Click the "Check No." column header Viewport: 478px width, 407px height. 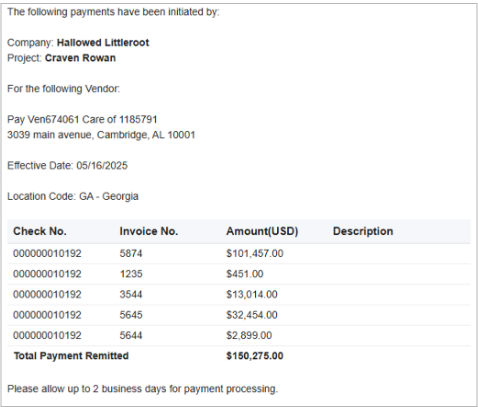pyautogui.click(x=40, y=231)
